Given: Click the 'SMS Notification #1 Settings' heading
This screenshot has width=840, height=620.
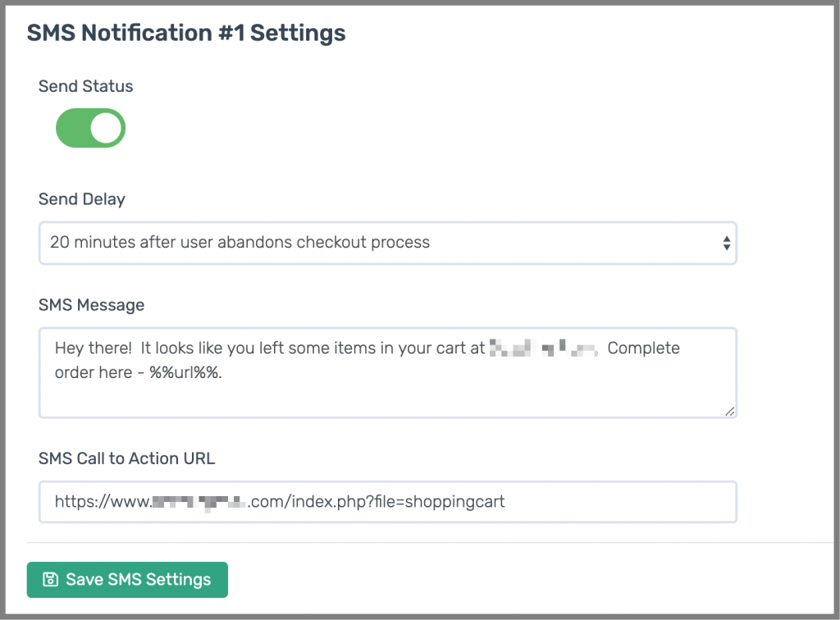Looking at the screenshot, I should coord(185,33).
